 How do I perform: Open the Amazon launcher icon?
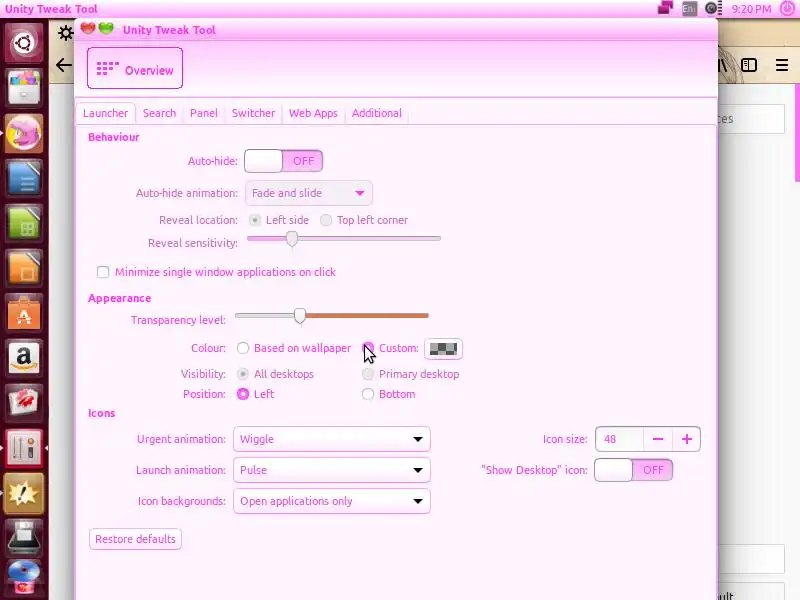pos(23,358)
